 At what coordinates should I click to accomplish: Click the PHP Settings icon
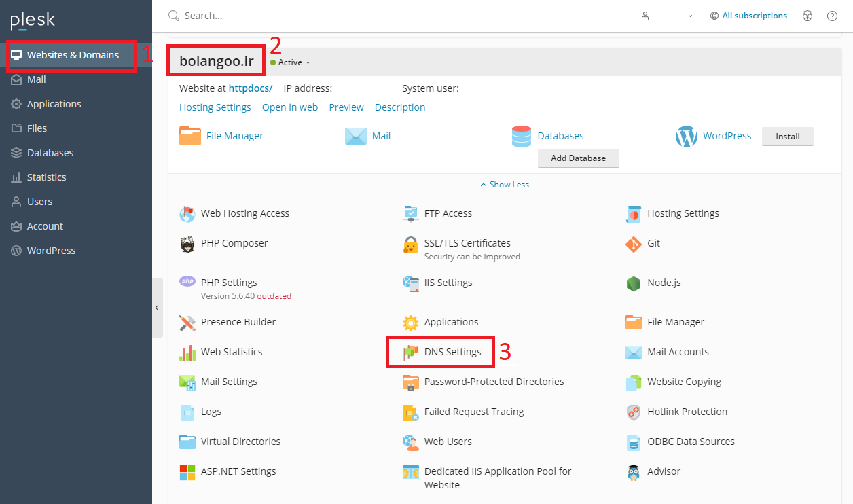click(x=187, y=282)
